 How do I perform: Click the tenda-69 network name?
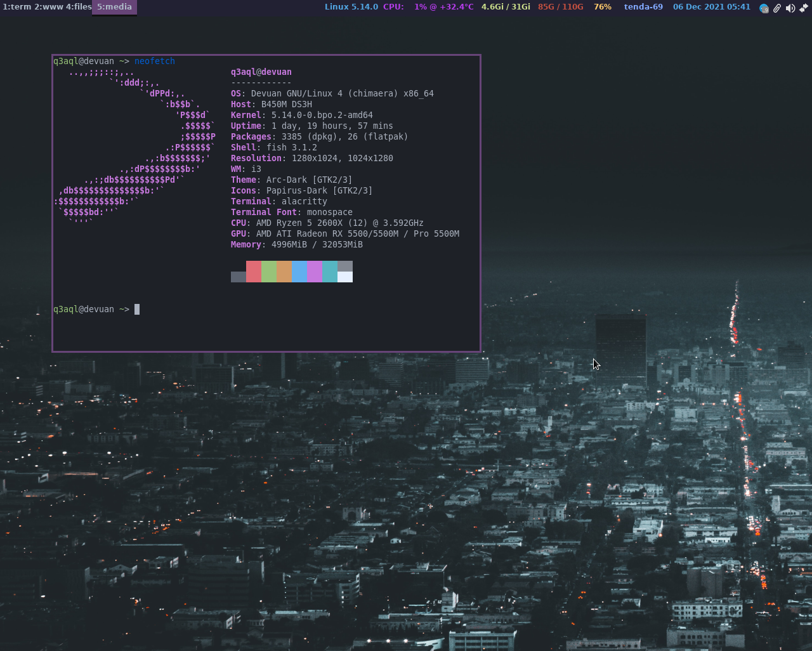click(643, 7)
